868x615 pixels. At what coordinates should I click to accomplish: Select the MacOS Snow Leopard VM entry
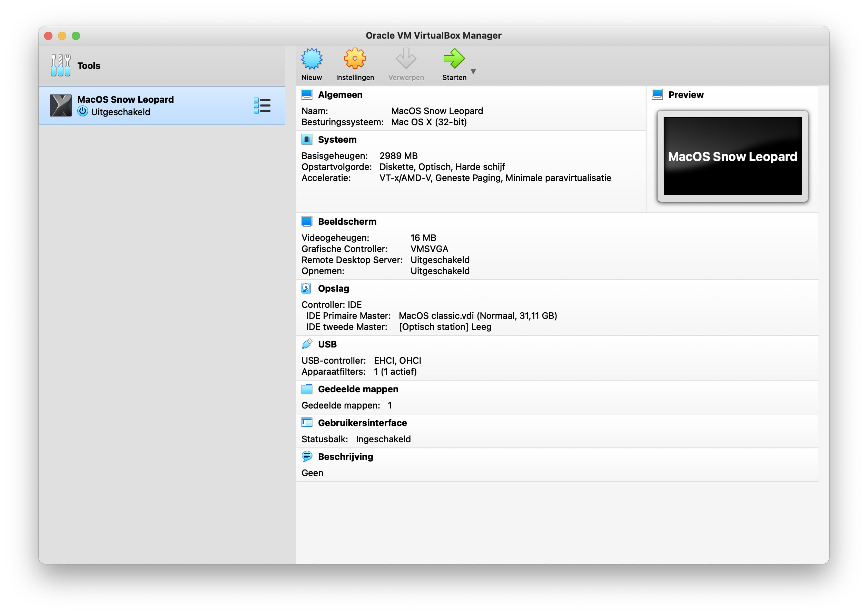[162, 105]
